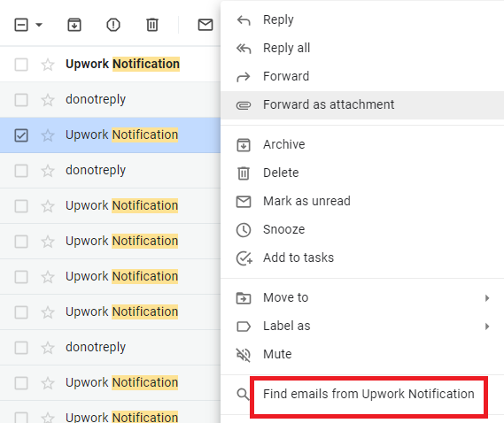This screenshot has height=423, width=504.
Task: Choose Delete in the context menu
Action: [362, 173]
